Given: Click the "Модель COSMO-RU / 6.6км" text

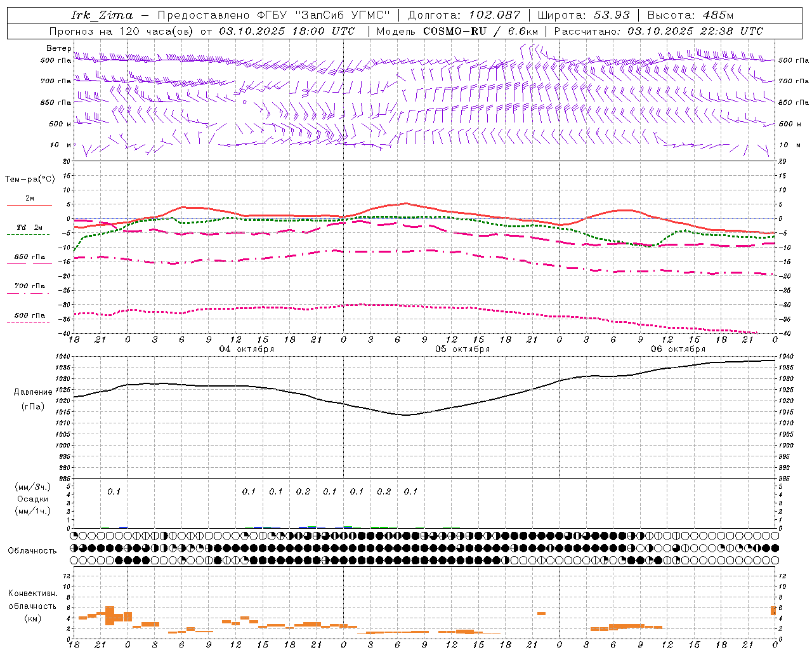Looking at the screenshot, I should click(x=457, y=31).
